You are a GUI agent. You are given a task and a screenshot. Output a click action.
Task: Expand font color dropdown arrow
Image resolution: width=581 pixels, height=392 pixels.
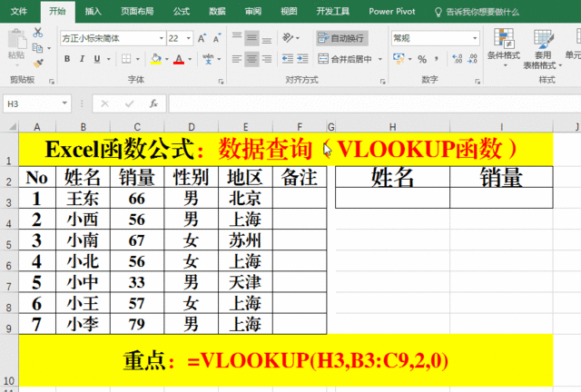pyautogui.click(x=190, y=59)
